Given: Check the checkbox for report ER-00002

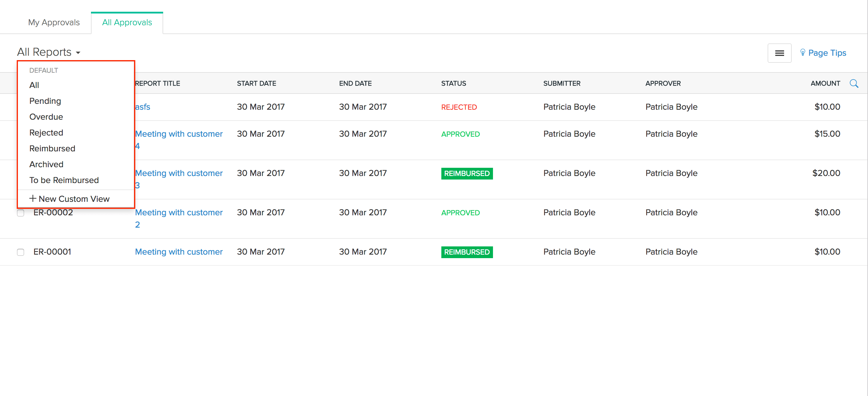Looking at the screenshot, I should click(21, 212).
